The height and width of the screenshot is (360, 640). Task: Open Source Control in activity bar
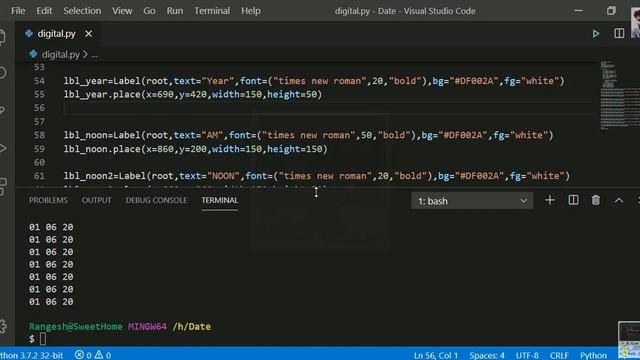point(2,110)
